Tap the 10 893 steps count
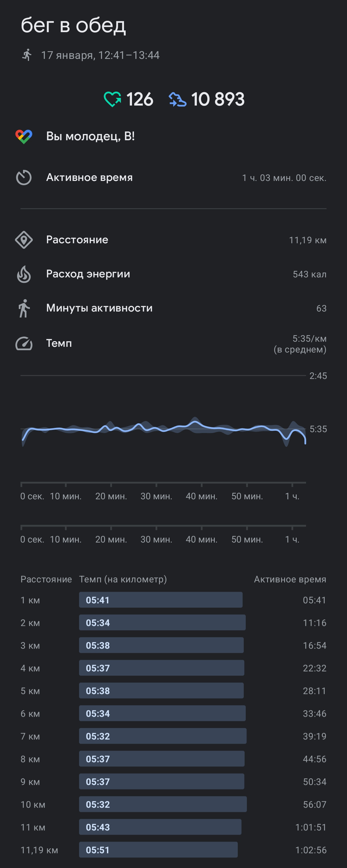The image size is (347, 868). pos(218,99)
